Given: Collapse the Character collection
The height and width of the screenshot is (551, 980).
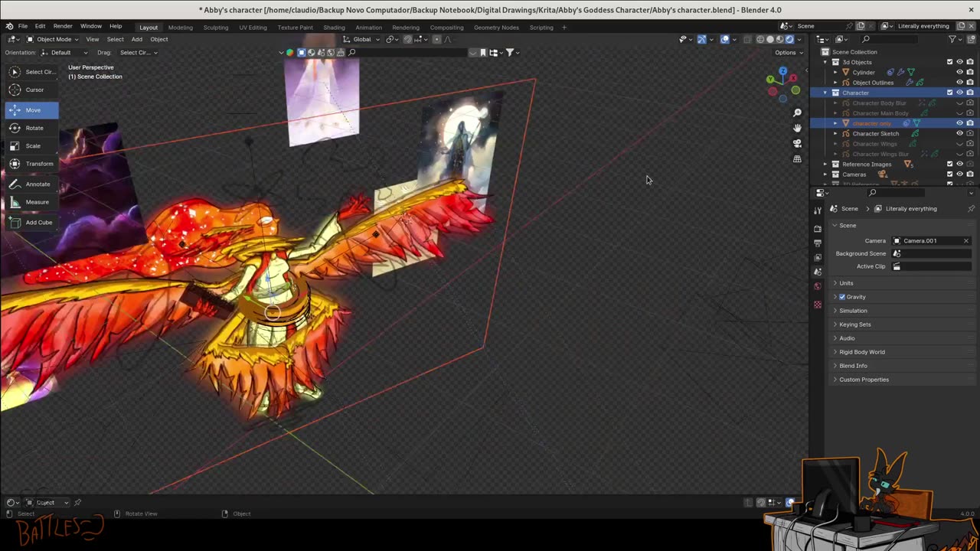Looking at the screenshot, I should point(825,93).
